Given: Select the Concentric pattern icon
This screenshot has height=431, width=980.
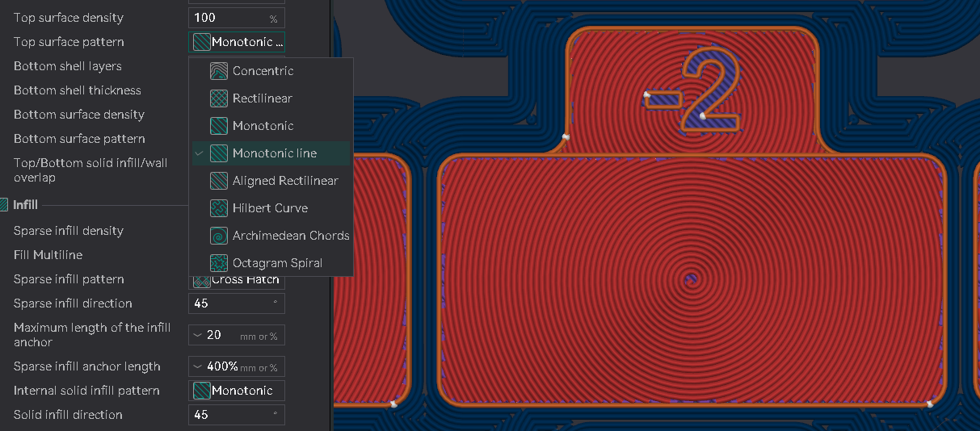Looking at the screenshot, I should [x=218, y=71].
